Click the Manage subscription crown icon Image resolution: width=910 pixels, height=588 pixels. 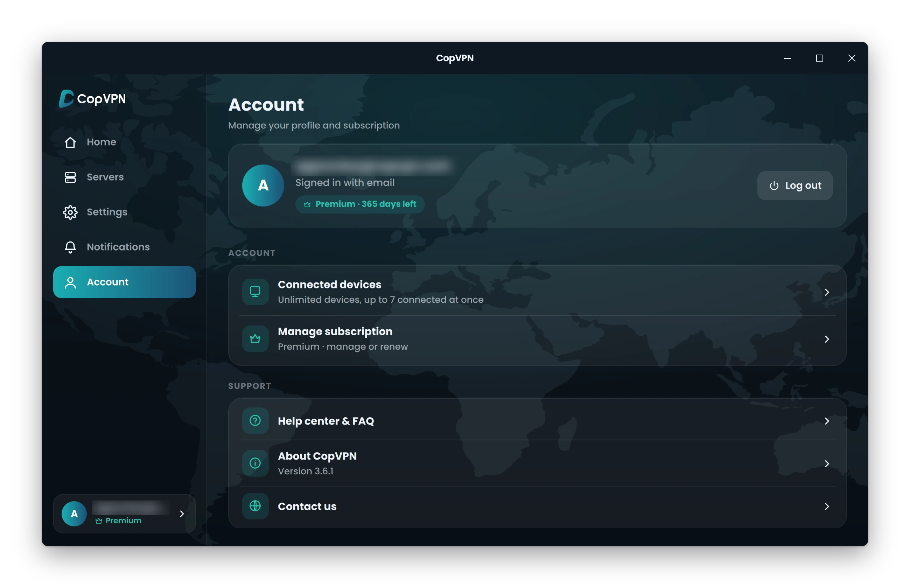click(255, 339)
